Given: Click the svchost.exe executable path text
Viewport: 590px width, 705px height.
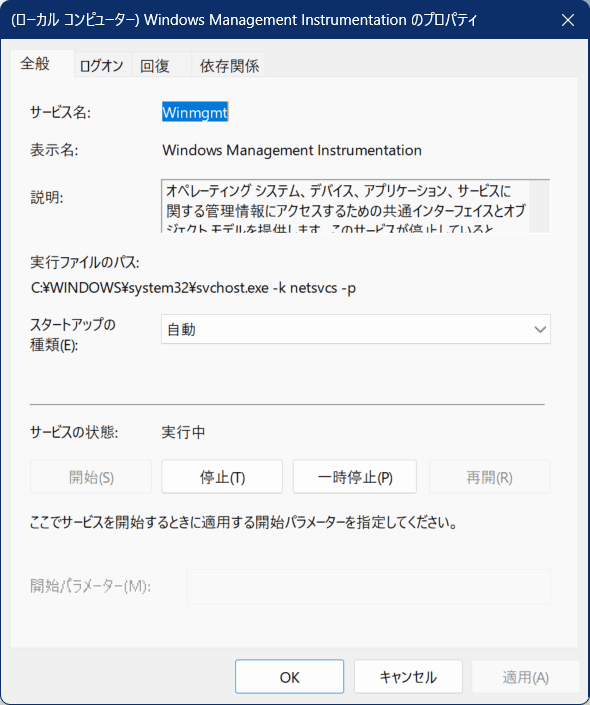Looking at the screenshot, I should click(193, 288).
